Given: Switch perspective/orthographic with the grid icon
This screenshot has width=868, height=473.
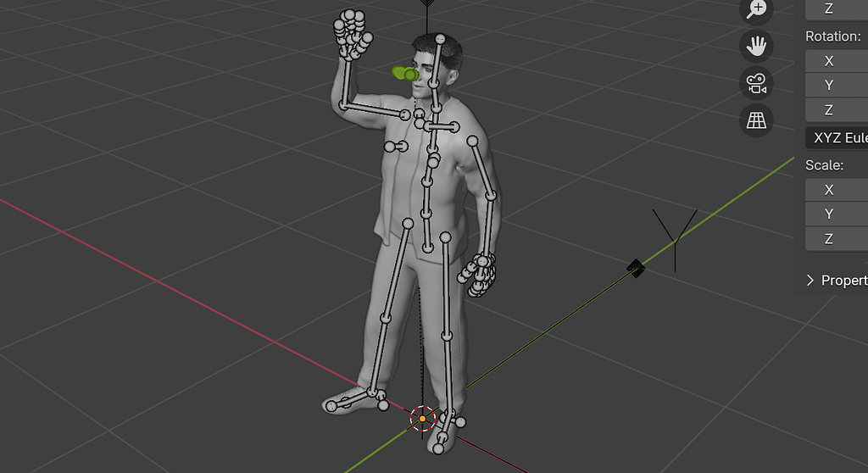Looking at the screenshot, I should 756,120.
